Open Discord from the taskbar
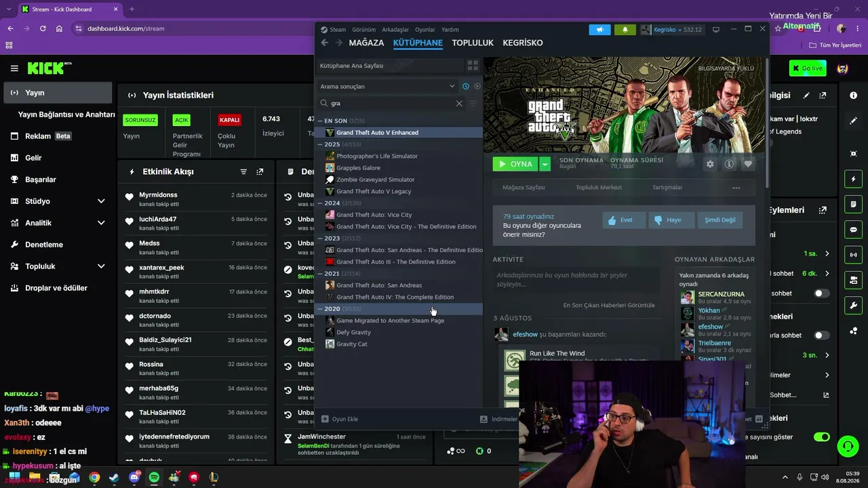The width and height of the screenshot is (868, 488). pyautogui.click(x=134, y=477)
